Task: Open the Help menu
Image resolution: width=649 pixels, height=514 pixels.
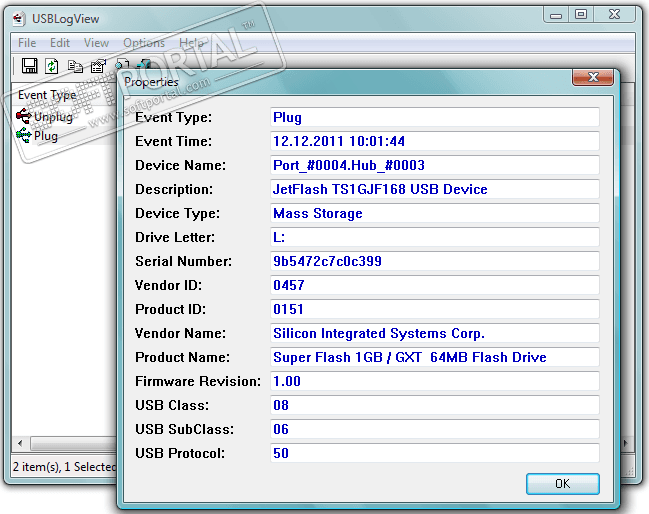Action: (191, 43)
